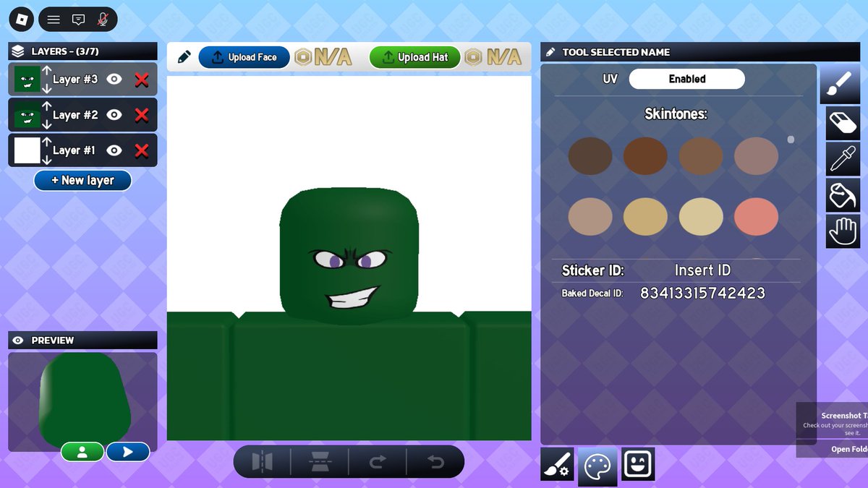Select Layer #2 thumbnail
Image resolution: width=868 pixels, height=488 pixels.
coord(27,115)
